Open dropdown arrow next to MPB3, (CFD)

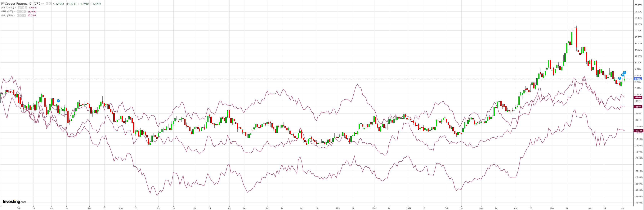pyautogui.click(x=16, y=8)
